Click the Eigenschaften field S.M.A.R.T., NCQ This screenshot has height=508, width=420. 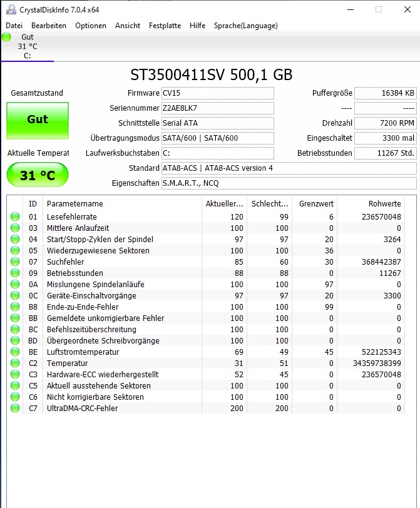click(289, 183)
